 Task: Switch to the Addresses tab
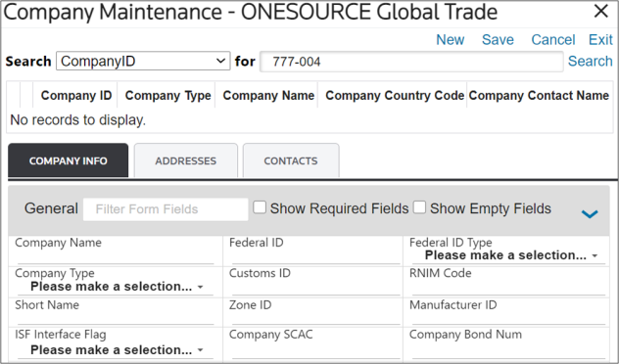pyautogui.click(x=185, y=160)
